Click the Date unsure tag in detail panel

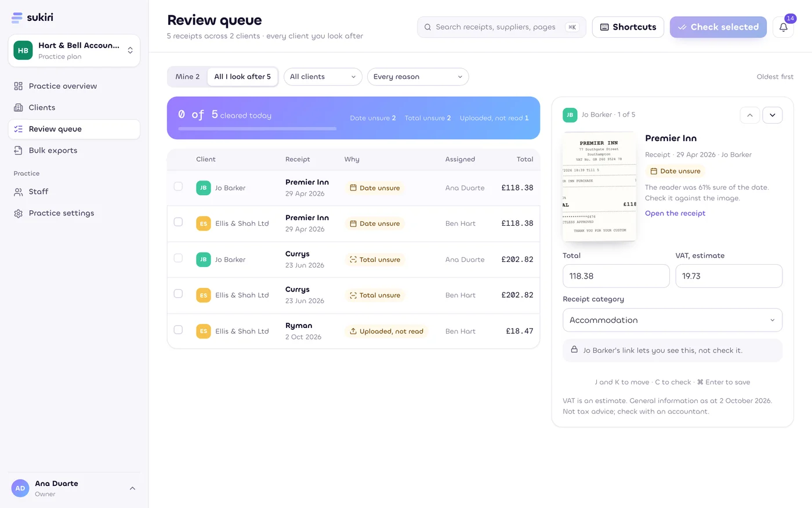point(675,171)
